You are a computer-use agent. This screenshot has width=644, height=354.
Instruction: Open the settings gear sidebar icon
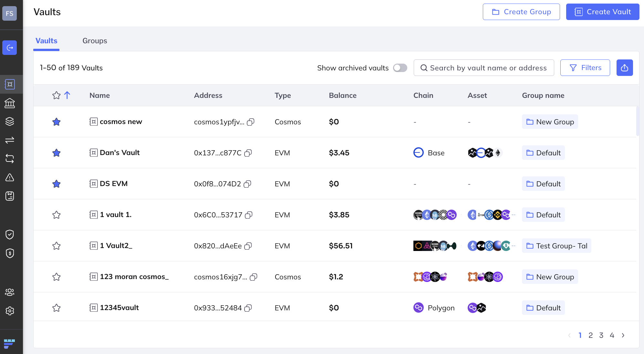pos(10,311)
